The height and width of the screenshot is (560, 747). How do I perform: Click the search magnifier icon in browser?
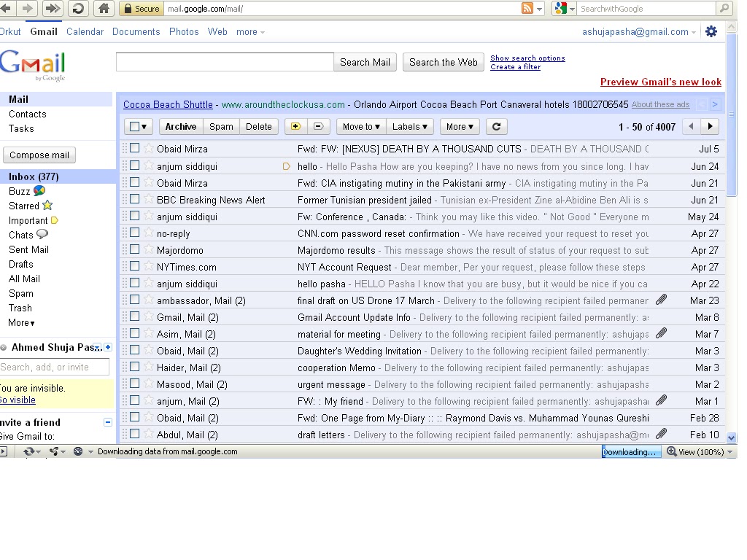(724, 8)
